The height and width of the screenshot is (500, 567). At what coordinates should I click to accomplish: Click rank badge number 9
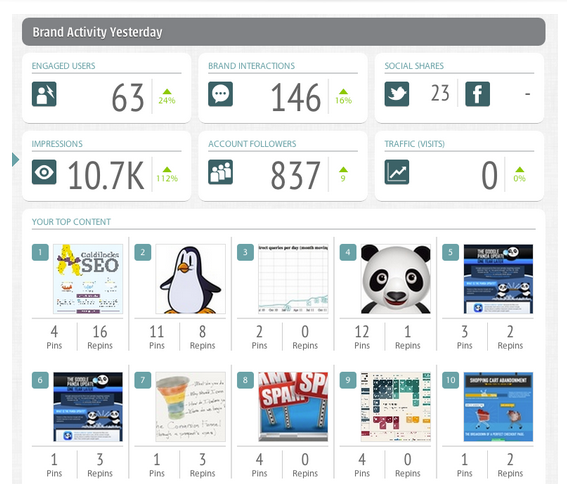tap(348, 380)
